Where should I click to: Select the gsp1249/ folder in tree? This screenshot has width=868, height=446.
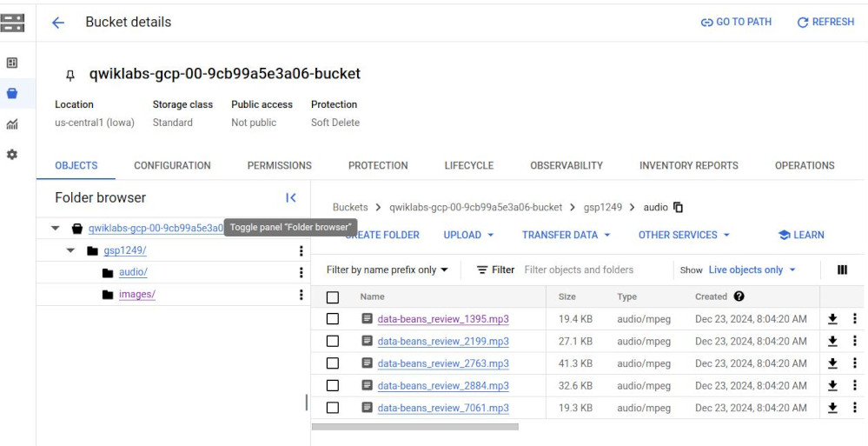pyautogui.click(x=124, y=250)
